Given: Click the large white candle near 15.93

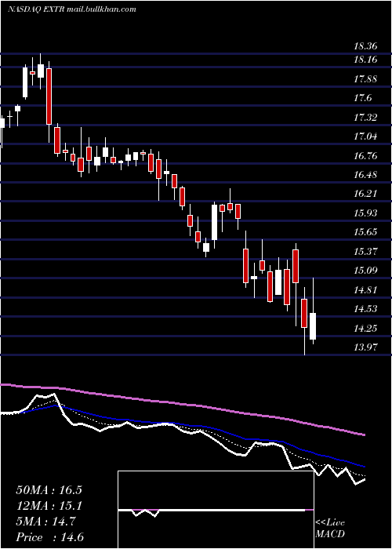Looking at the screenshot, I should [214, 222].
